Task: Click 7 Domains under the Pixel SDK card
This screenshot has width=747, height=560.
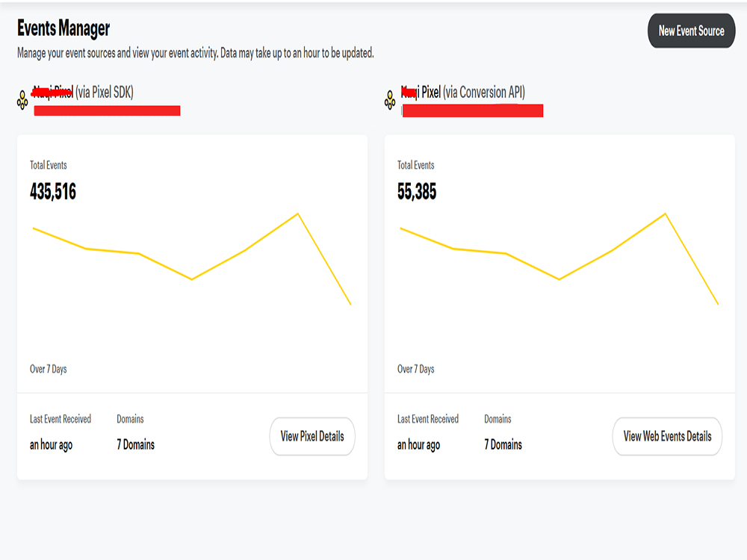Action: 134,444
